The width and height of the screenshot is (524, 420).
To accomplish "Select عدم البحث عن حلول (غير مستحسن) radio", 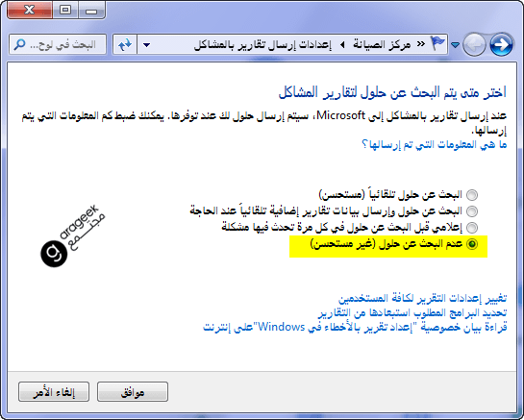I will coord(472,244).
